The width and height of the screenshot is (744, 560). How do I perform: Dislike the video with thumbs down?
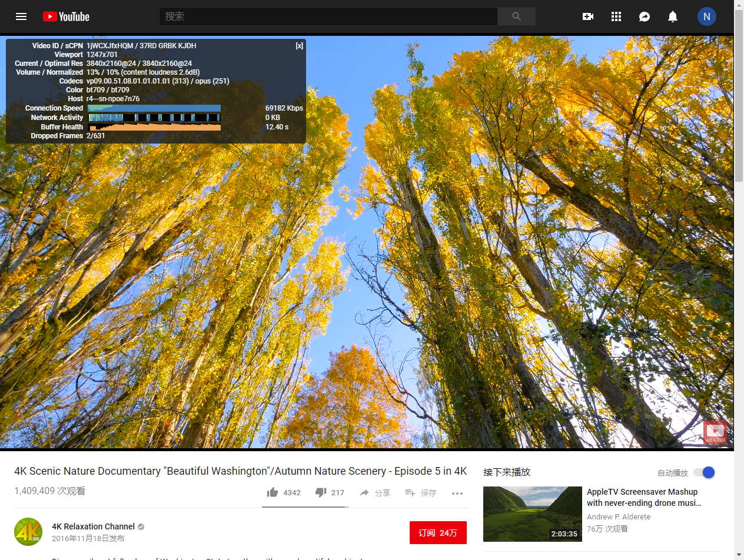pos(321,492)
